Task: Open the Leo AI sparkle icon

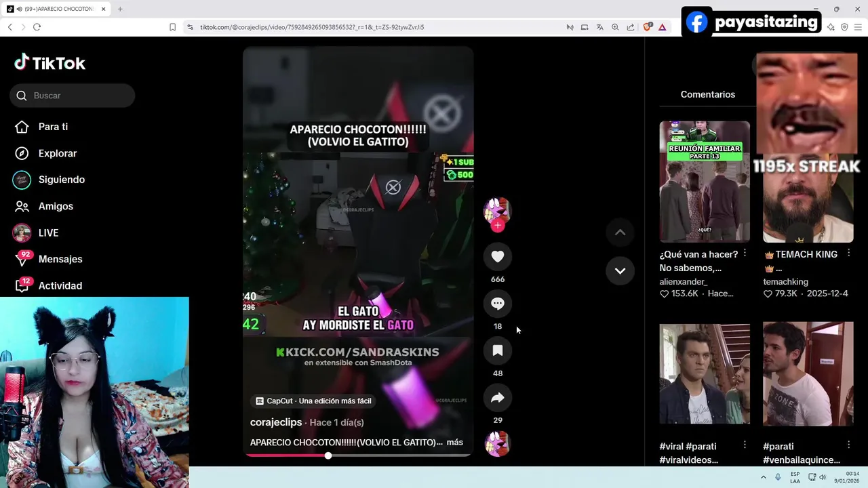Action: [831, 27]
